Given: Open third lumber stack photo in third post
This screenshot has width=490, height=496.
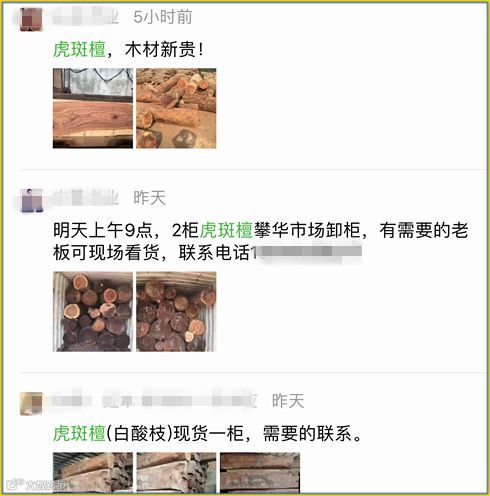Looking at the screenshot, I should pos(260,472).
